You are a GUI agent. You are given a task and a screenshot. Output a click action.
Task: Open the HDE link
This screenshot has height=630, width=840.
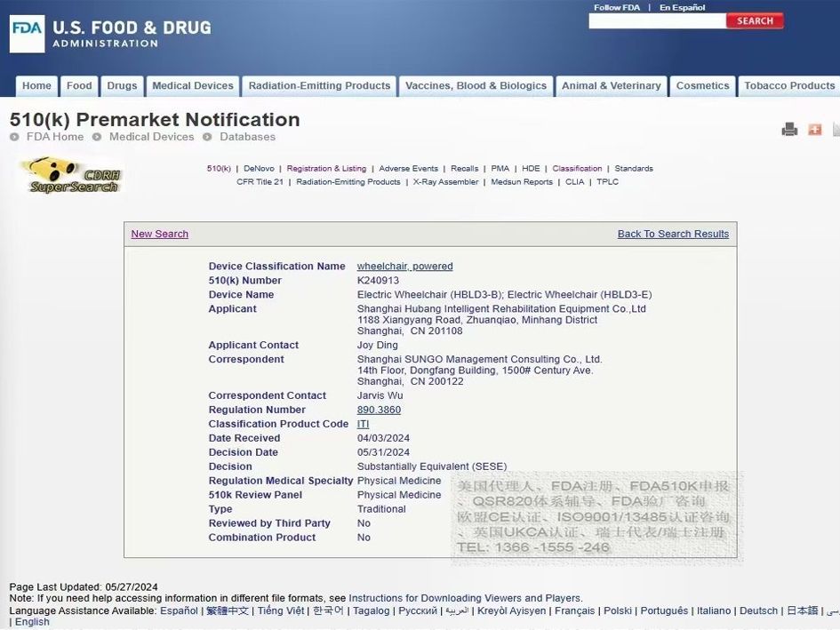531,168
